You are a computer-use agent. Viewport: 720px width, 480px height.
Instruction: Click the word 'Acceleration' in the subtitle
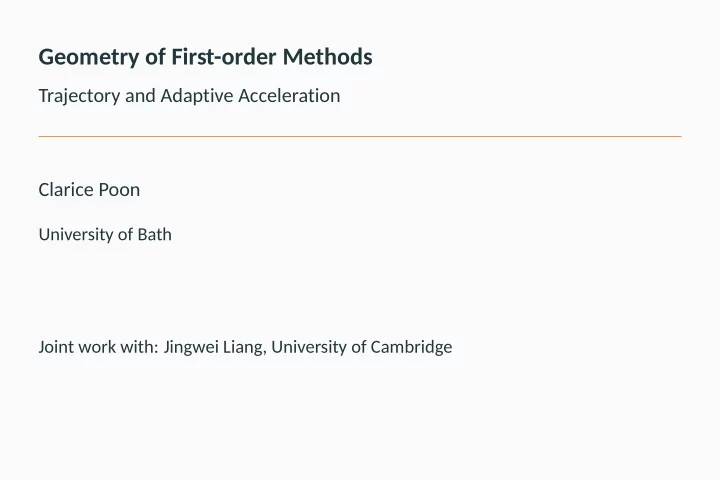click(289, 96)
